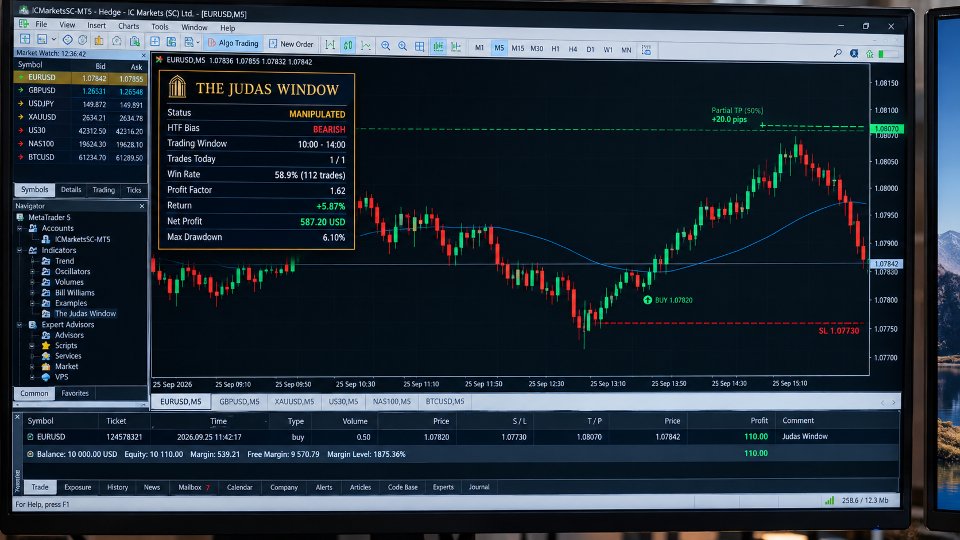Collapse the Indicators tree node
Image resolution: width=960 pixels, height=540 pixels.
pos(20,250)
